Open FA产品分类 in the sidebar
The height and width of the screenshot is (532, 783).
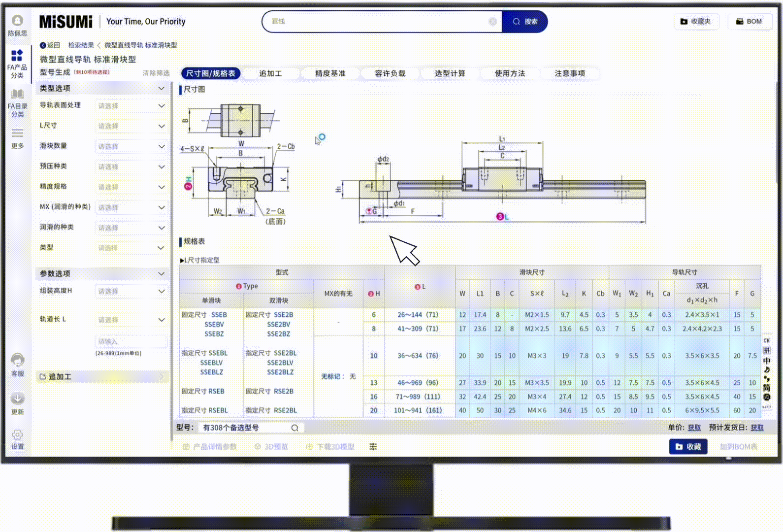[17, 64]
